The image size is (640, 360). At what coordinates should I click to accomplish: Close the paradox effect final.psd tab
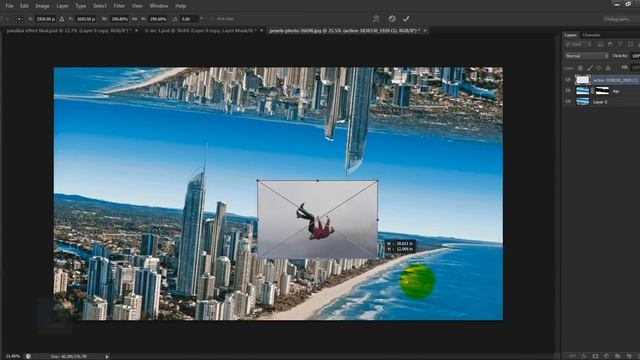(136, 31)
